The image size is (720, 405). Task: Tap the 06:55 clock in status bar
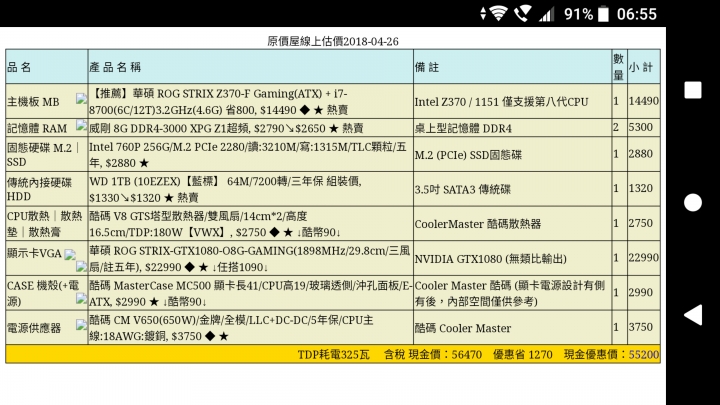tap(636, 14)
